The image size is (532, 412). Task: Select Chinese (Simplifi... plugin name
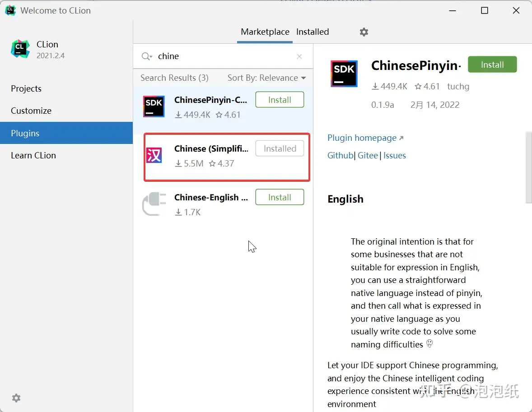[211, 149]
